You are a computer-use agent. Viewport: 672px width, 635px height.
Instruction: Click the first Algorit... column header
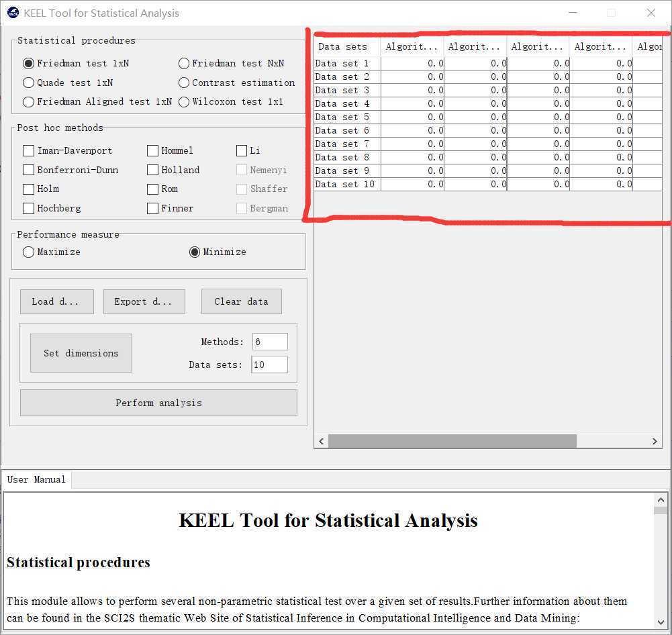click(x=412, y=47)
